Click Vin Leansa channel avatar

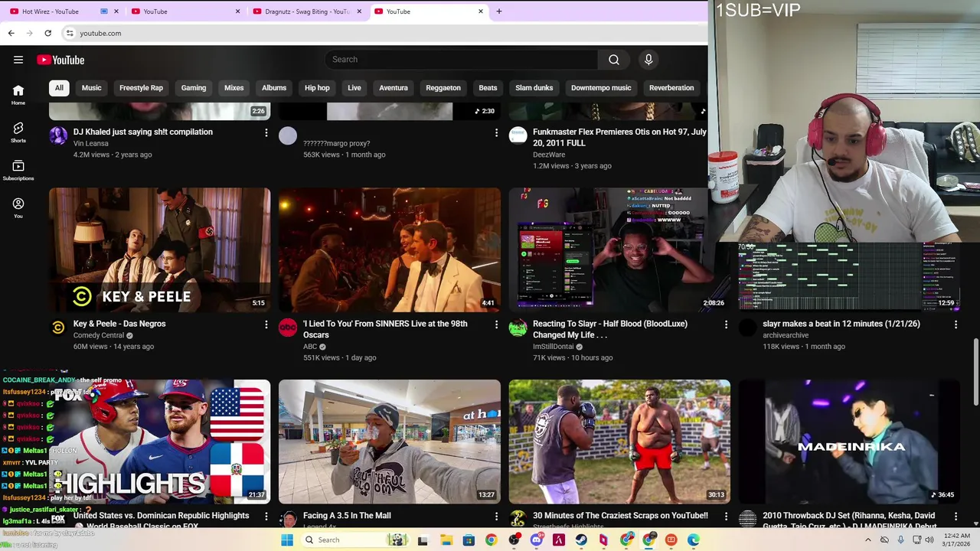coord(58,136)
